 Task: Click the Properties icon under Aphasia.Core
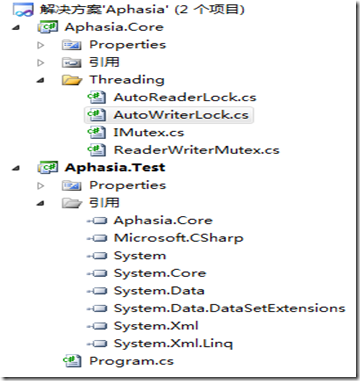(x=72, y=45)
